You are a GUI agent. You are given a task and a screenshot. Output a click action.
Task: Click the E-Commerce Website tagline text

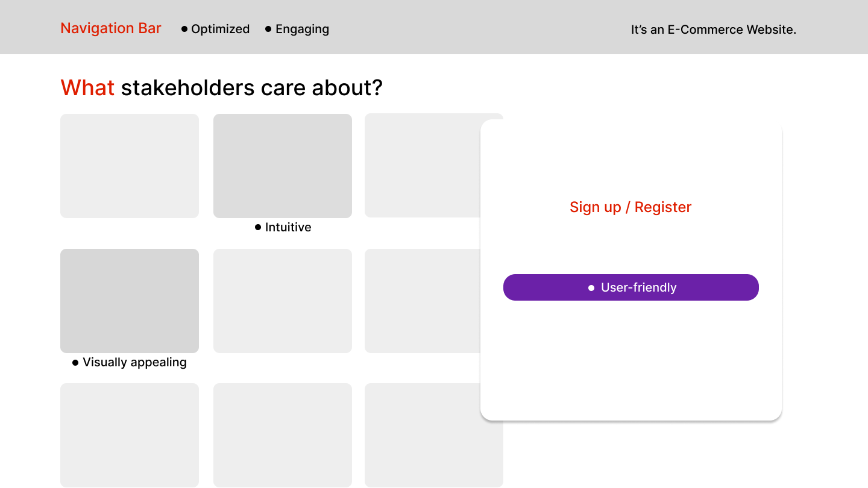[x=713, y=30]
